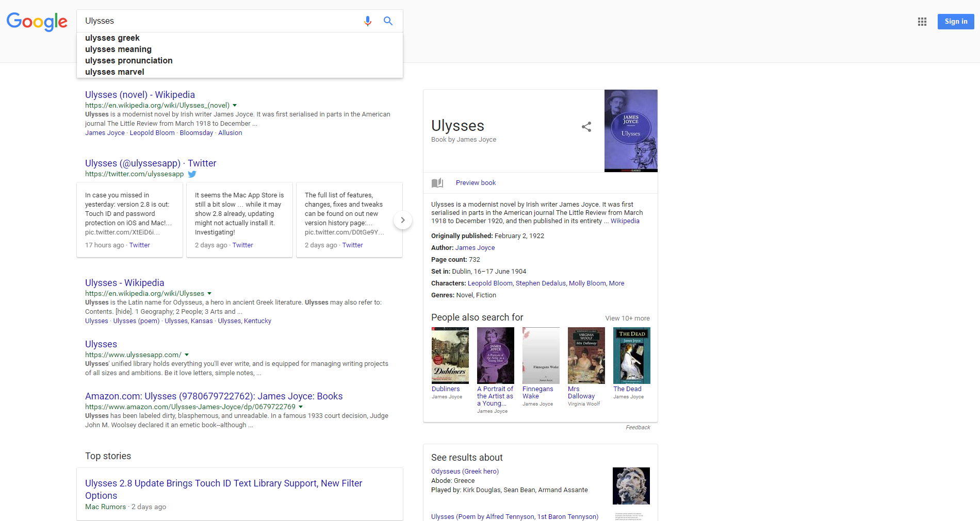This screenshot has height=521, width=980.
Task: Click the View 10+ more link
Action: [627, 318]
